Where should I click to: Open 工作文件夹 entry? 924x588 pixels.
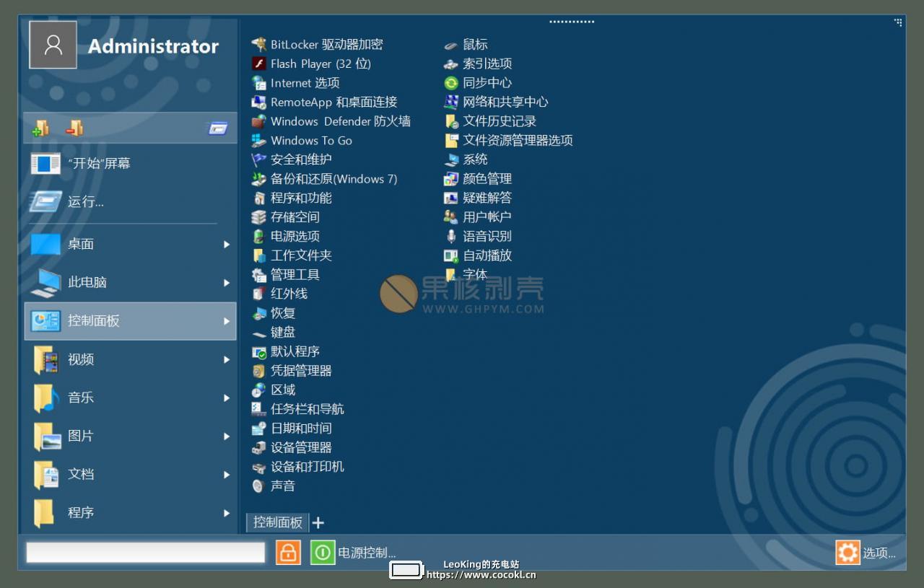291,255
